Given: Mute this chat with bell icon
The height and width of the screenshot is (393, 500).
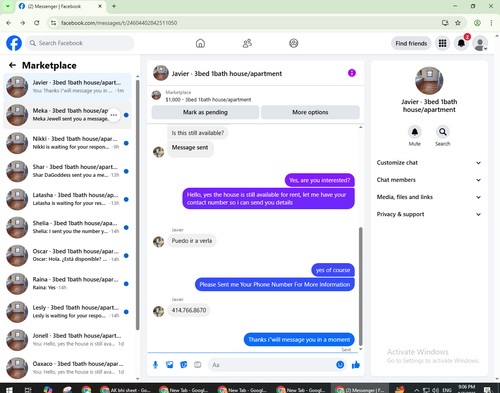Looking at the screenshot, I should tap(415, 132).
